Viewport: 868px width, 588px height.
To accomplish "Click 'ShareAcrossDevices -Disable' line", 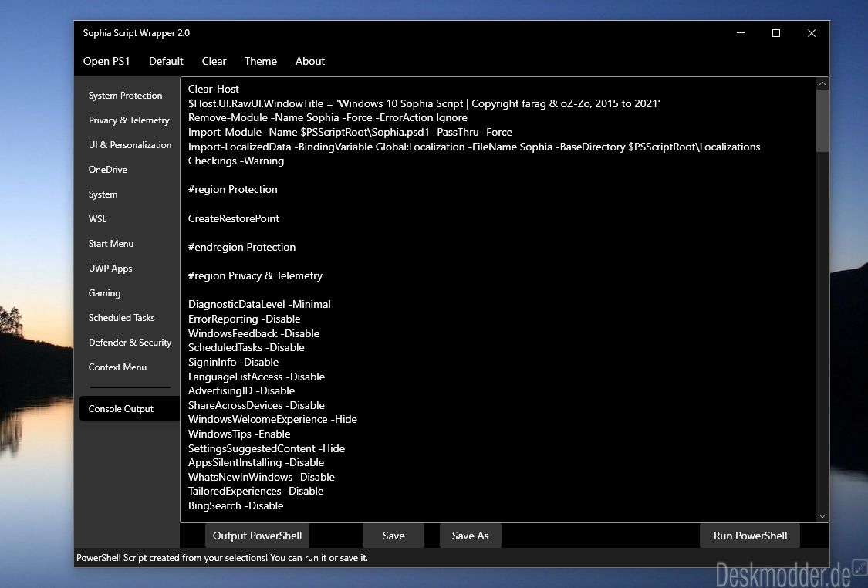I will tap(256, 405).
